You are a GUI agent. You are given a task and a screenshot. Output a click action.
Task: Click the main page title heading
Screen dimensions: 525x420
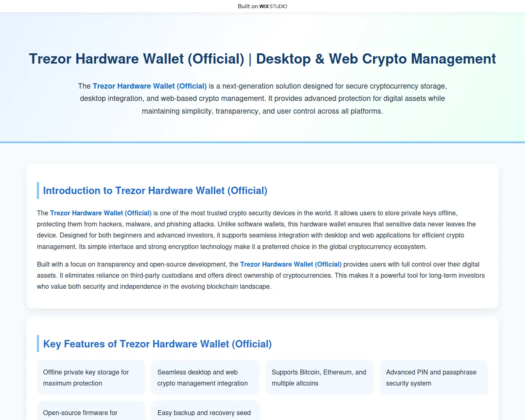pyautogui.click(x=262, y=59)
